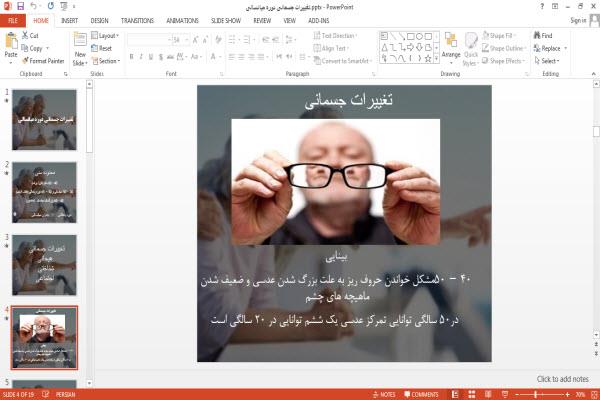Open the PowerPoint Help question mark
Viewport: 600px width, 400px height.
click(542, 6)
